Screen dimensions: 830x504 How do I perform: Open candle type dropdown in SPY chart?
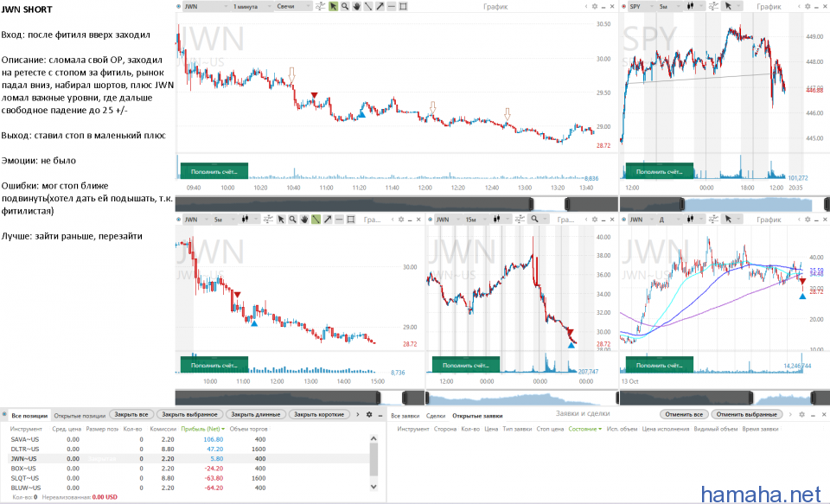click(x=695, y=6)
